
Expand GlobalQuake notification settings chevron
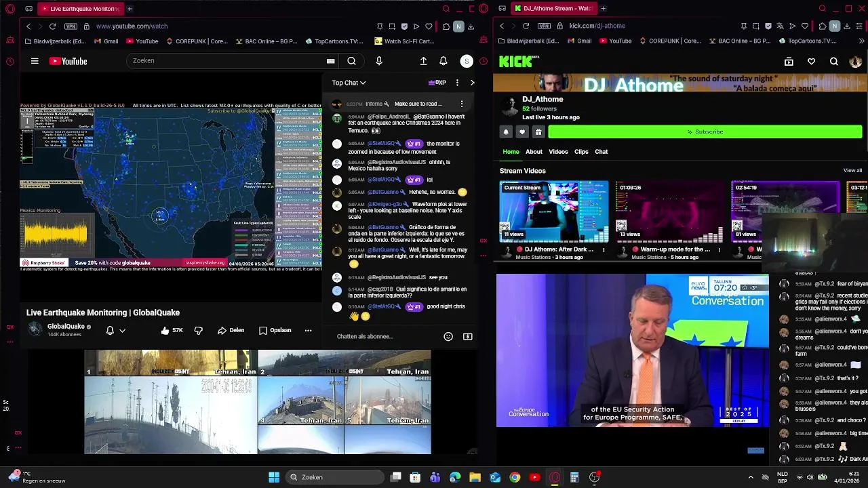122,331
